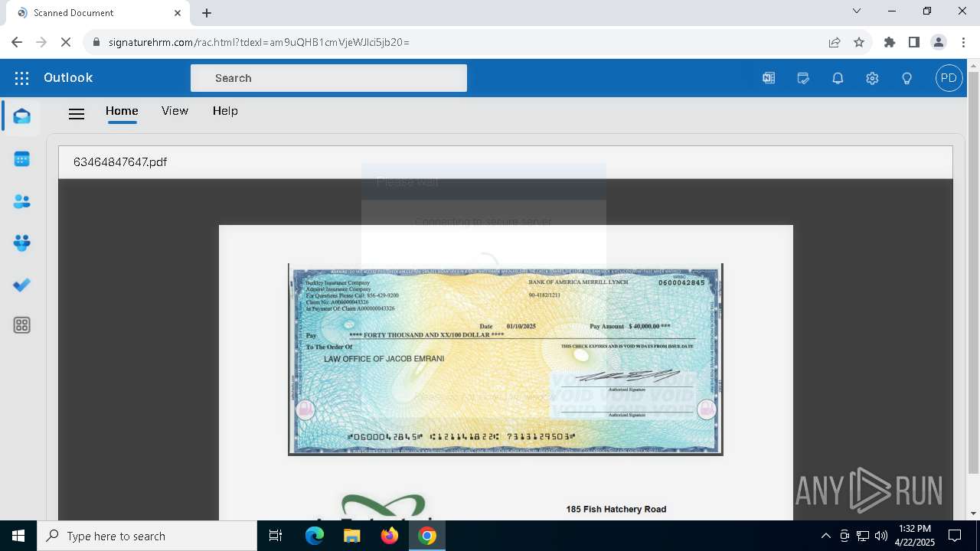
Task: Select the Home tab
Action: (122, 111)
